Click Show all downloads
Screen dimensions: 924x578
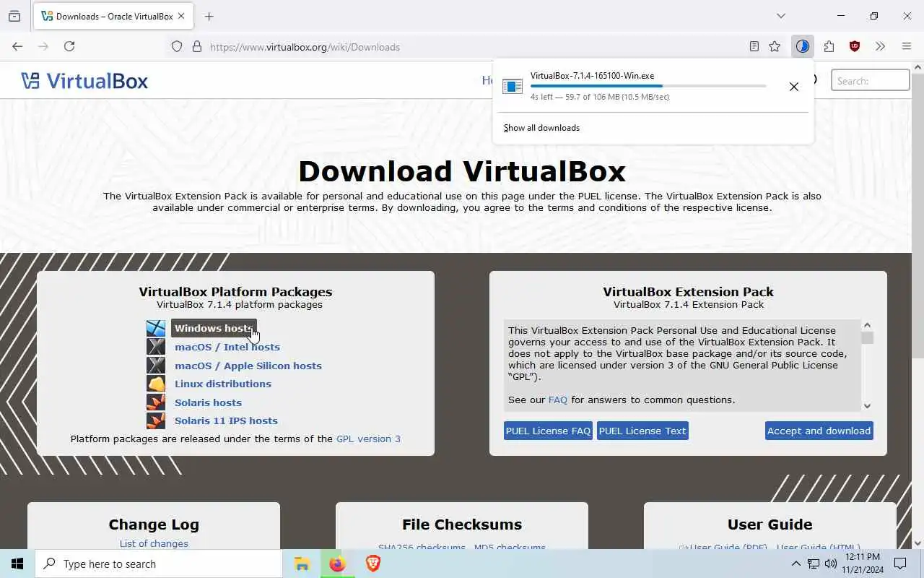(541, 128)
